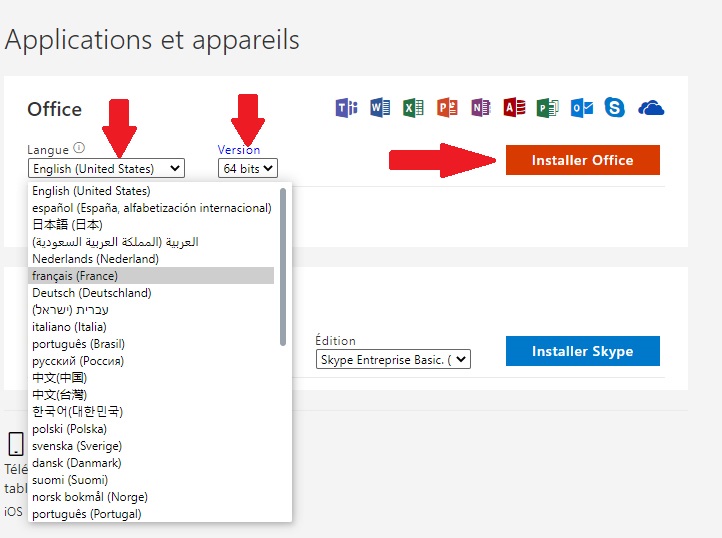Click the language list scrollbar thumb
Screen dimensions: 722x538
pos(283,267)
